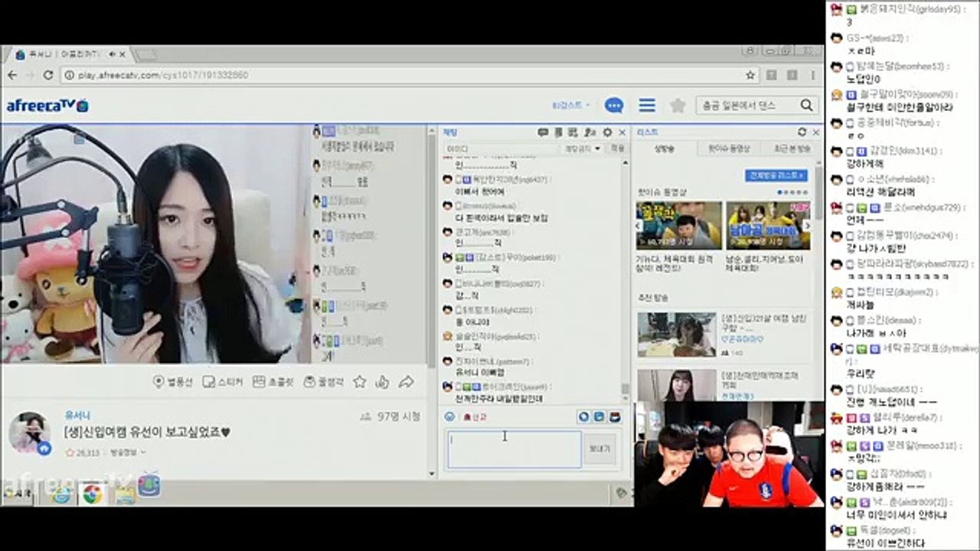Open the AfreecaTV taskbar icon
This screenshot has width=980, height=551.
(149, 484)
